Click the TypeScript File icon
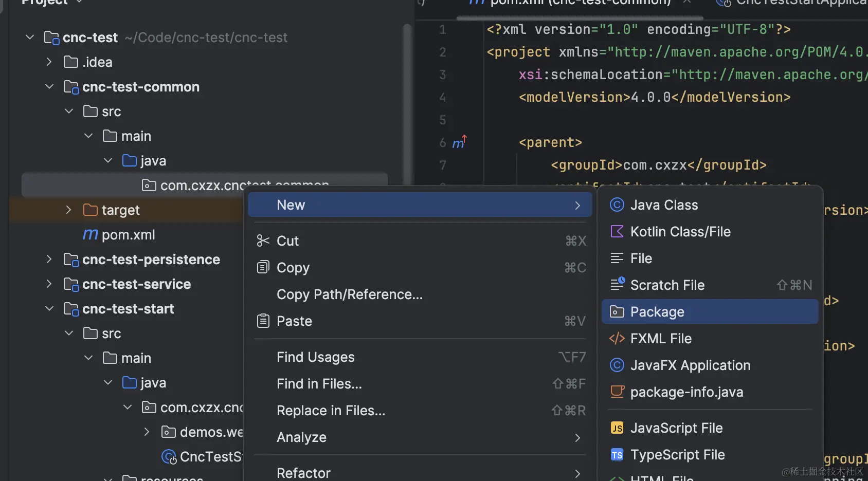The width and height of the screenshot is (868, 481). (617, 455)
